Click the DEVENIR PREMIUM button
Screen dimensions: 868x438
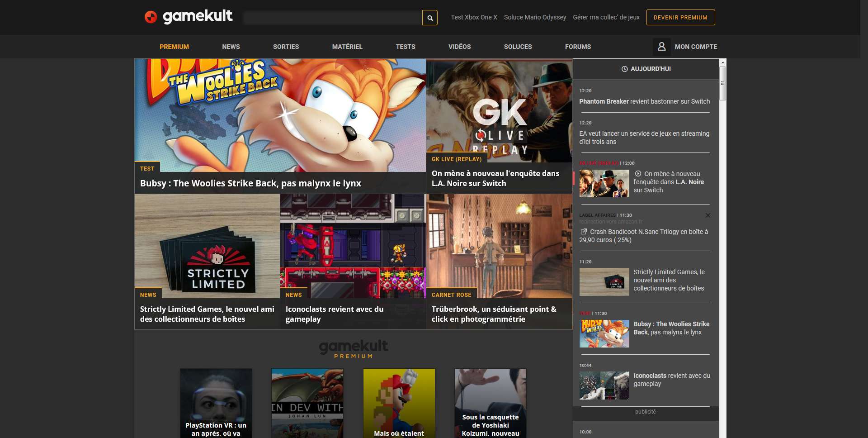(x=680, y=17)
